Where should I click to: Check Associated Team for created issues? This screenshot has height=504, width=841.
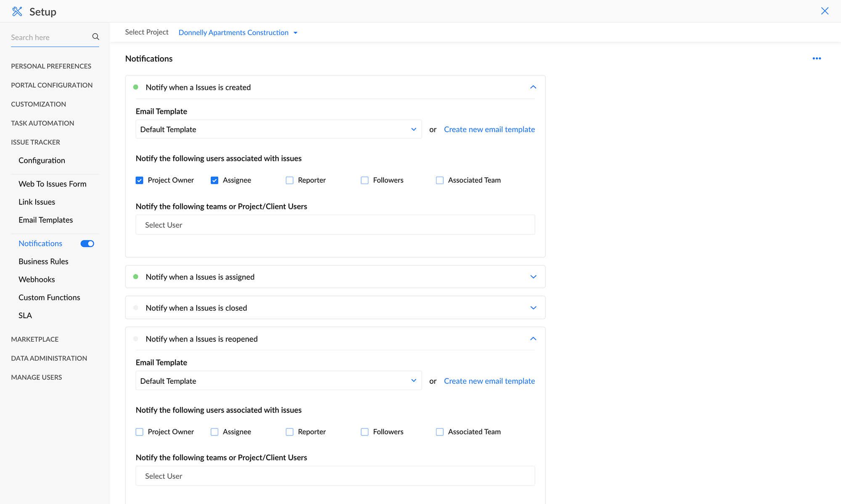click(440, 180)
